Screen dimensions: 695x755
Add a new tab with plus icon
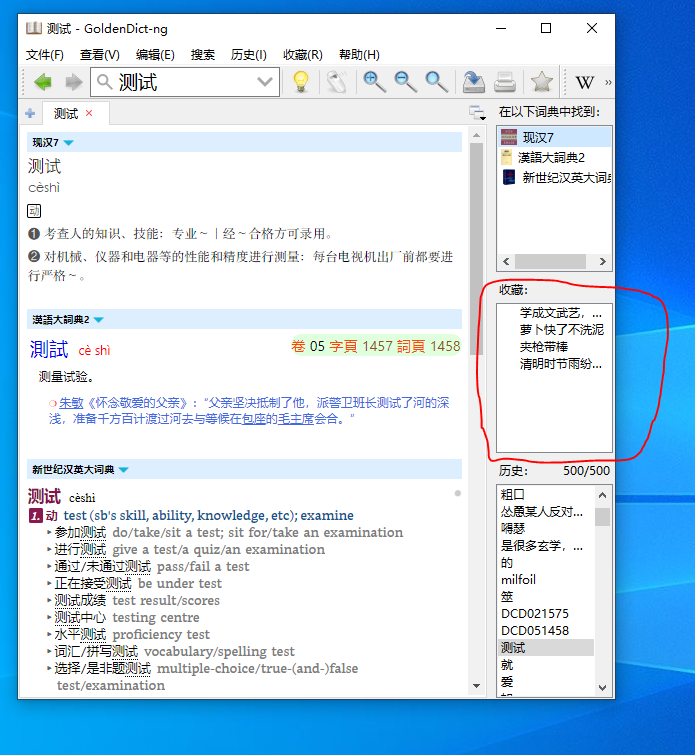[30, 113]
